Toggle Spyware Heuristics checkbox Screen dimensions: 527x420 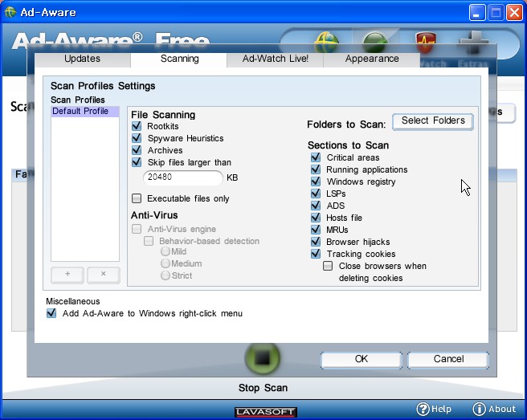click(x=137, y=138)
